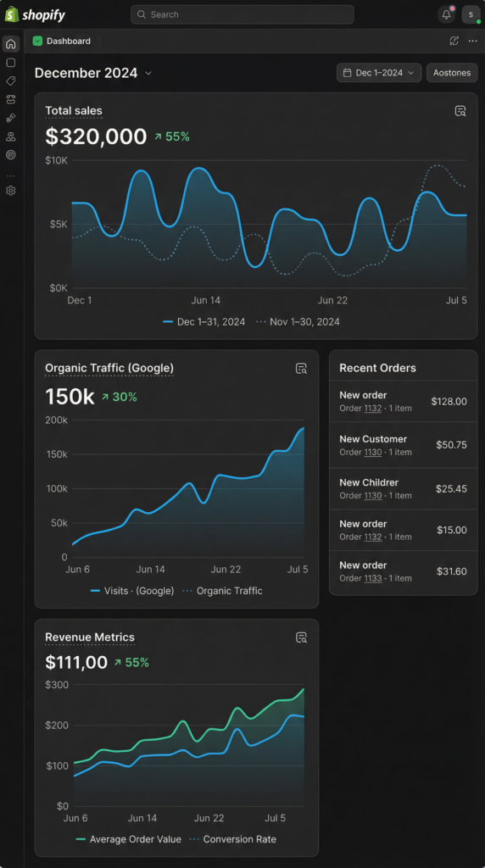Viewport: 485px width, 868px height.
Task: Click the 55% increase next to $320,000
Action: click(171, 136)
